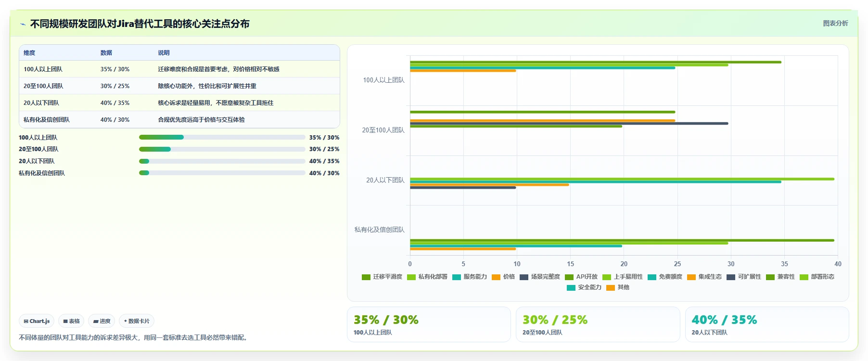The image size is (868, 361).
Task: Click the teal 安全能力 legend swatch
Action: [x=571, y=288]
